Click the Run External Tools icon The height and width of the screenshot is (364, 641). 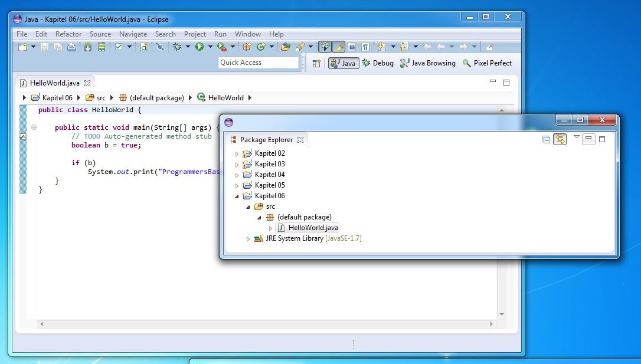221,47
